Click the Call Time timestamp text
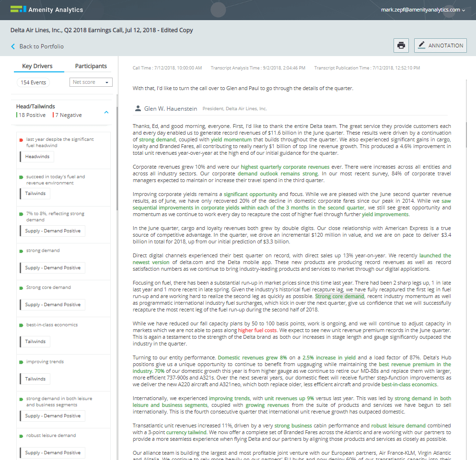Viewport: 476px width, 460px height. [x=167, y=68]
